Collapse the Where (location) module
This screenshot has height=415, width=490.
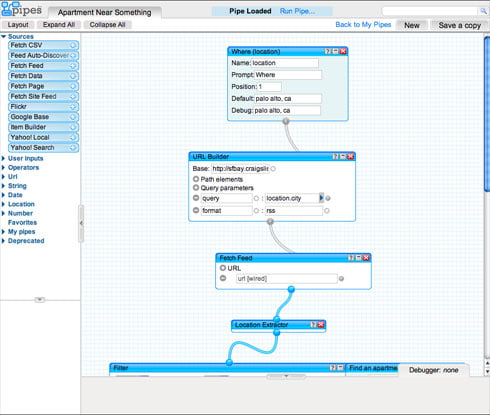335,51
